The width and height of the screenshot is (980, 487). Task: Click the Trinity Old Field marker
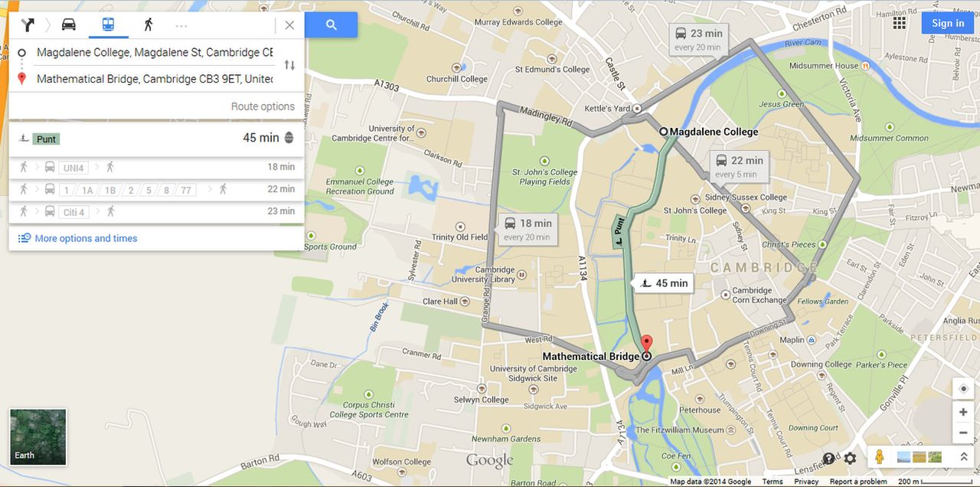point(460,227)
